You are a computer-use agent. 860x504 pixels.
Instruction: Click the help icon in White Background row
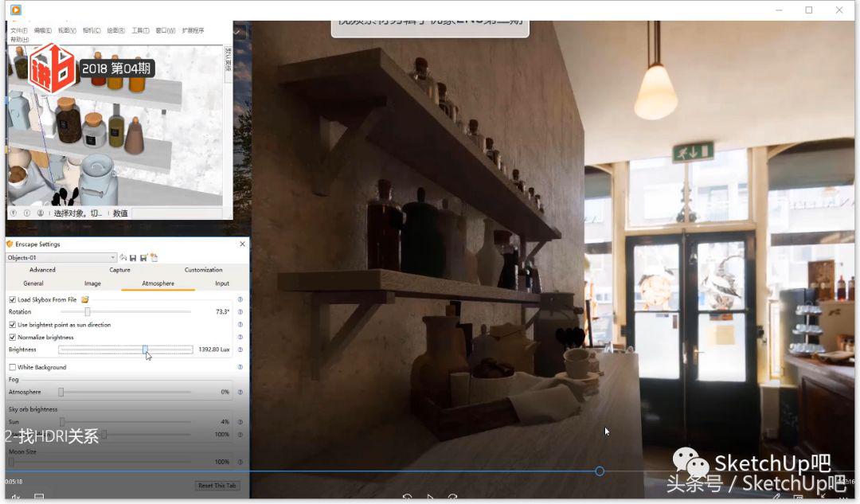[240, 367]
